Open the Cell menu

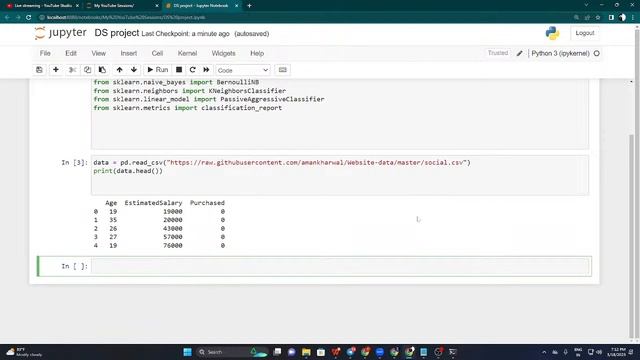click(157, 53)
